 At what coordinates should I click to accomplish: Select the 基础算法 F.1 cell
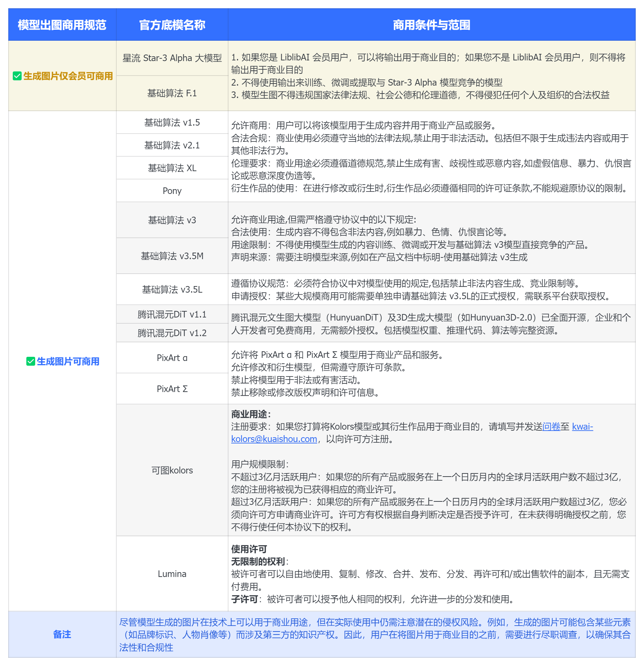click(x=172, y=93)
